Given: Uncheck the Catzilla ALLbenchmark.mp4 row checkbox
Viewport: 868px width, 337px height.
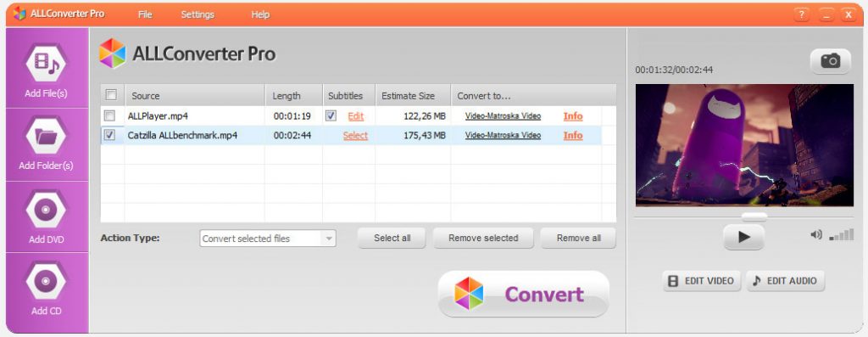Looking at the screenshot, I should coord(109,135).
